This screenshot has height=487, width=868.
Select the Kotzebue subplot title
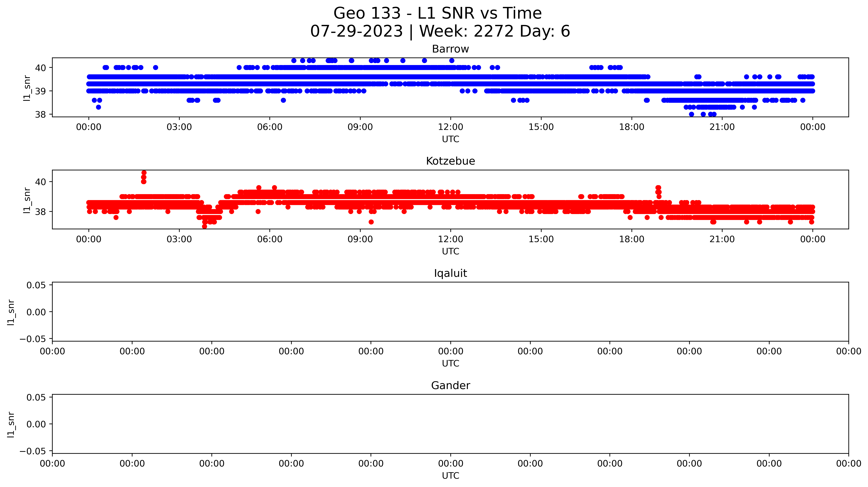coord(450,161)
